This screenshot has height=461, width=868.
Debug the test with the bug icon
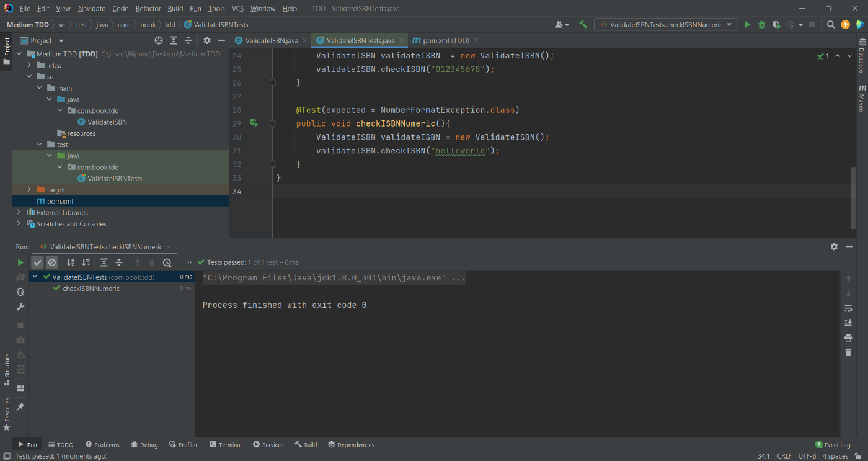[x=761, y=25]
